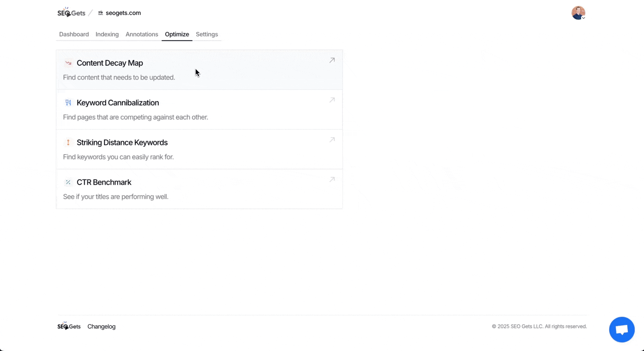
Task: Click the CTR Benchmark percent icon
Action: click(68, 182)
